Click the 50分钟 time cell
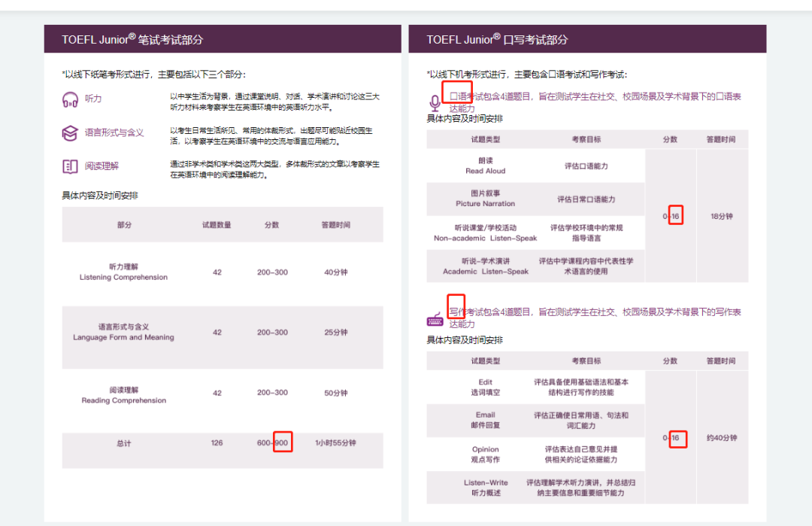812x526 pixels. [x=335, y=393]
